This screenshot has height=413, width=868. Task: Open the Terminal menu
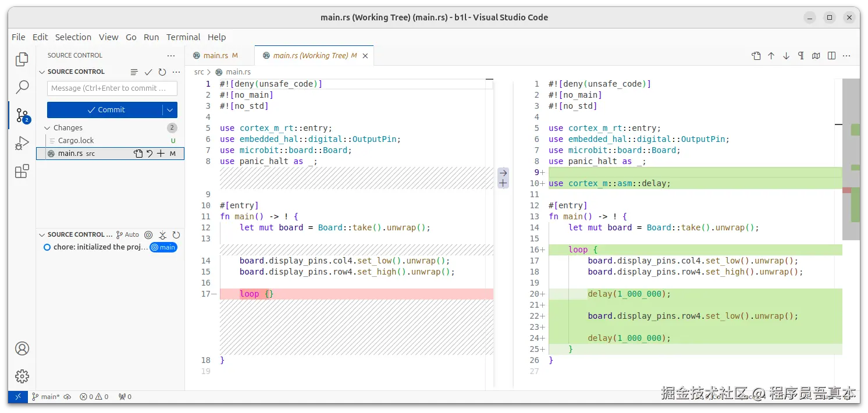pos(183,37)
